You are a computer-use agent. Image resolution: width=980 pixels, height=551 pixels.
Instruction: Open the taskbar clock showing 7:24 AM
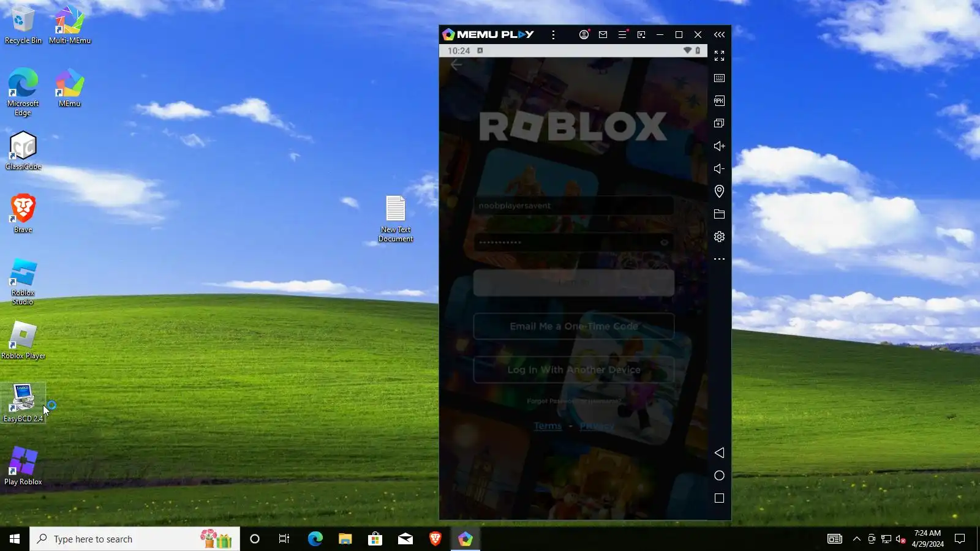927,539
